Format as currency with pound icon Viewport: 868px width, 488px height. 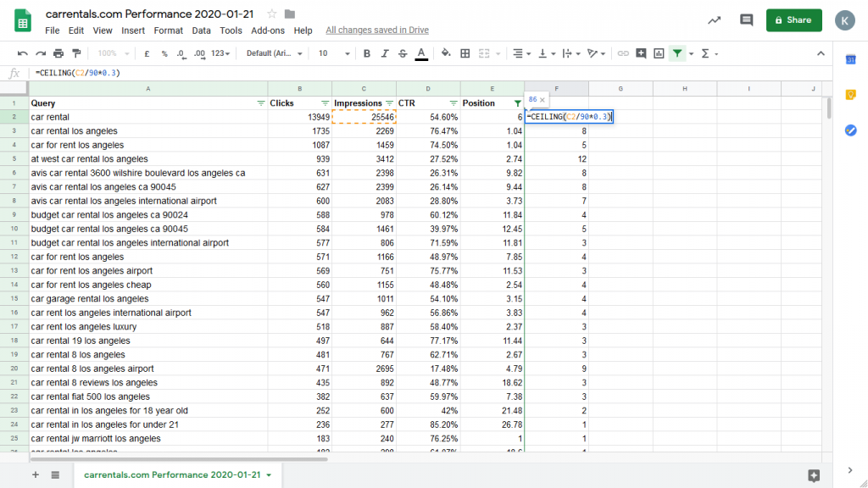147,53
